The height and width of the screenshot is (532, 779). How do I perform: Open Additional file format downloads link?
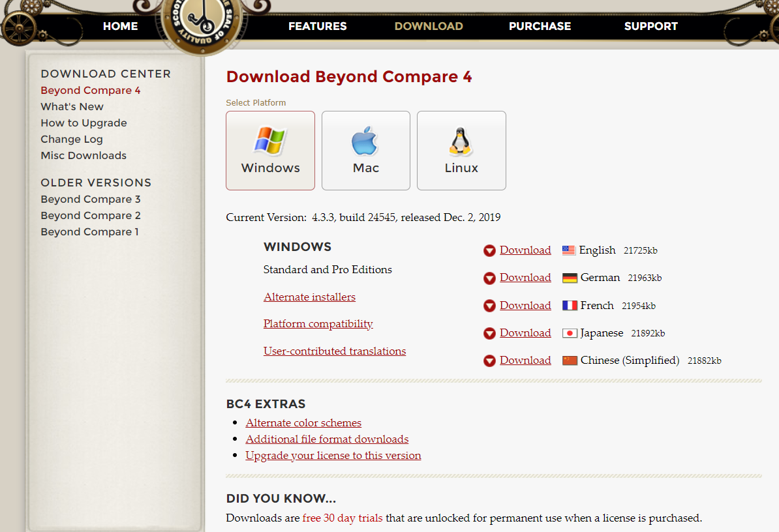(x=327, y=439)
